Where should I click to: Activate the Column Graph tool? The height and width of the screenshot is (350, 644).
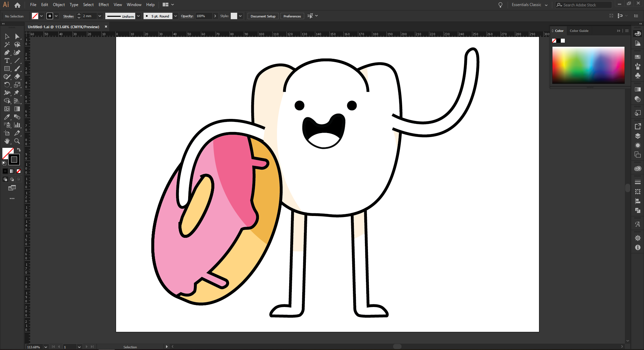point(17,125)
